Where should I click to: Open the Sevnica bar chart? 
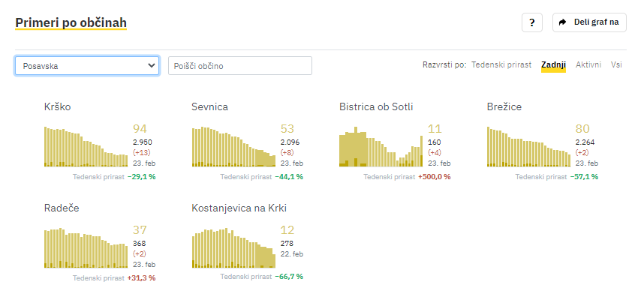click(x=233, y=147)
